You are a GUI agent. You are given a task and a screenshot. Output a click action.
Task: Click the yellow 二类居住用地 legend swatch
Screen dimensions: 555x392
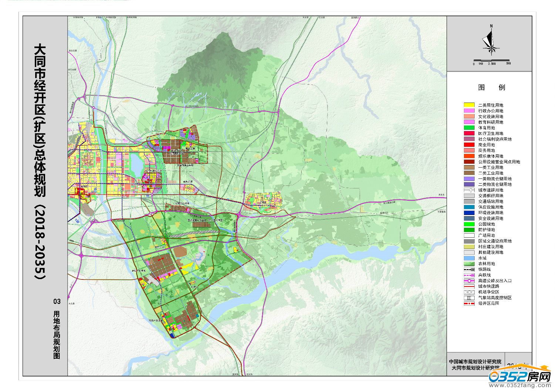[469, 105]
